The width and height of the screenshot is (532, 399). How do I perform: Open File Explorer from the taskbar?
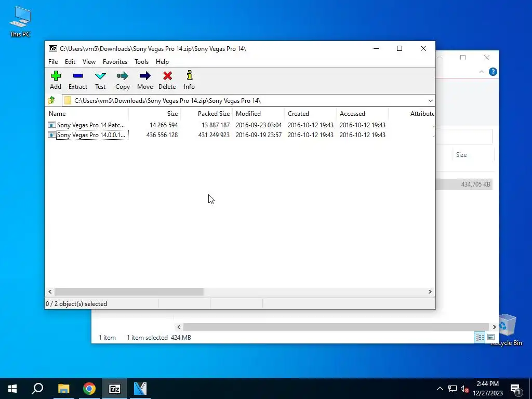[63, 389]
